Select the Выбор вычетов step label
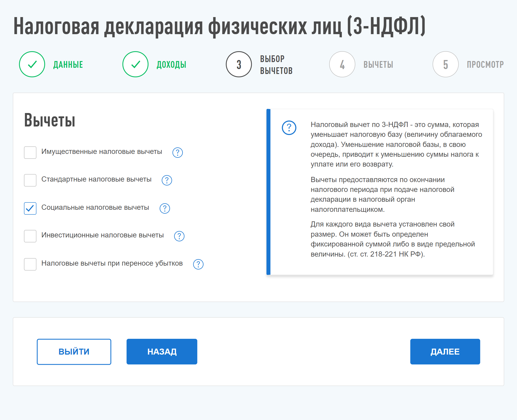 (276, 65)
